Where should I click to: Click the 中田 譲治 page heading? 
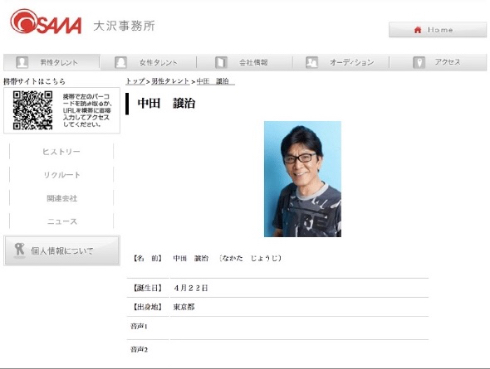[x=166, y=103]
